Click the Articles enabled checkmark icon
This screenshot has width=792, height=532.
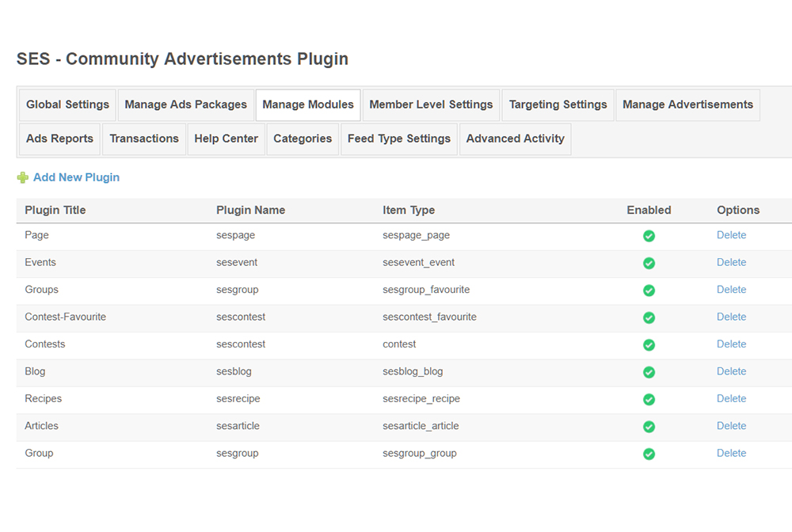click(x=649, y=427)
